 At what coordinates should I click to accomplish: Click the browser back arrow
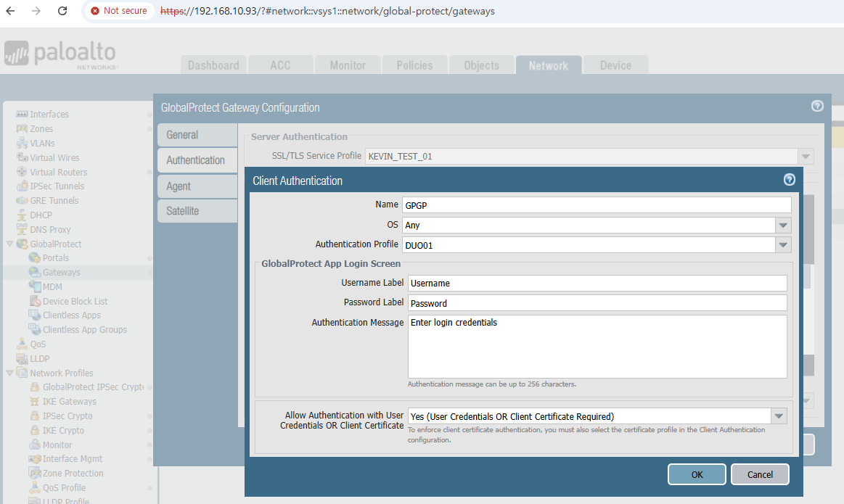click(10, 11)
